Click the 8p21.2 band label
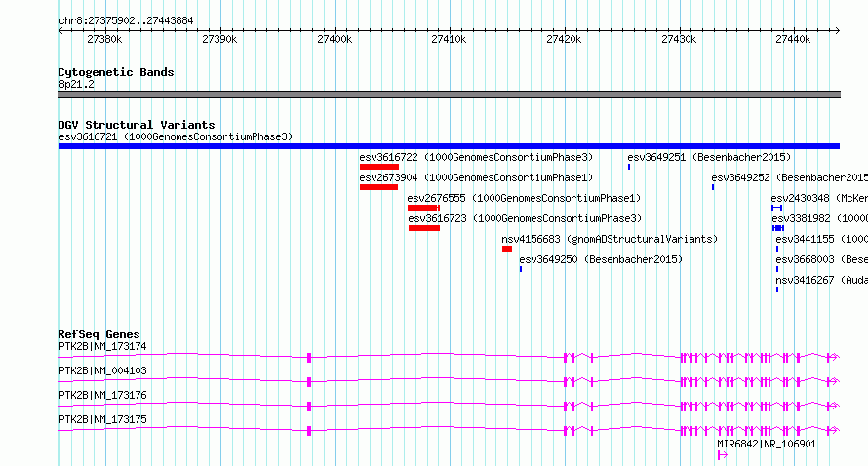Image resolution: width=868 pixels, height=466 pixels. point(76,84)
